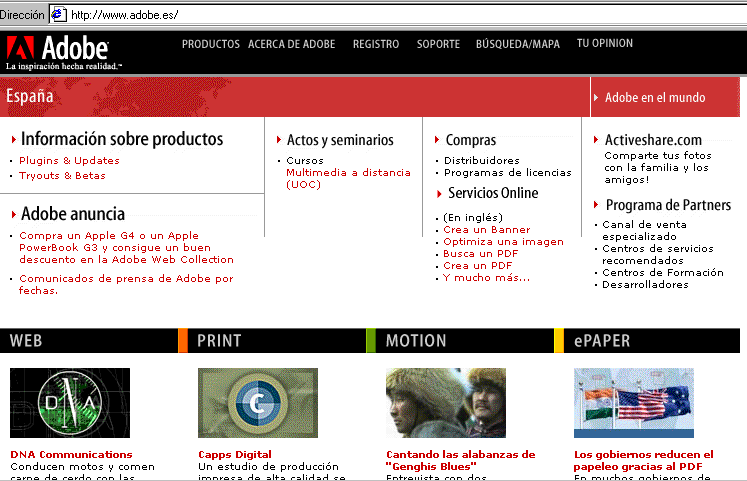Image resolution: width=747 pixels, height=481 pixels.
Task: Open the Comunicados de prensa de Adobe link
Action: point(126,284)
